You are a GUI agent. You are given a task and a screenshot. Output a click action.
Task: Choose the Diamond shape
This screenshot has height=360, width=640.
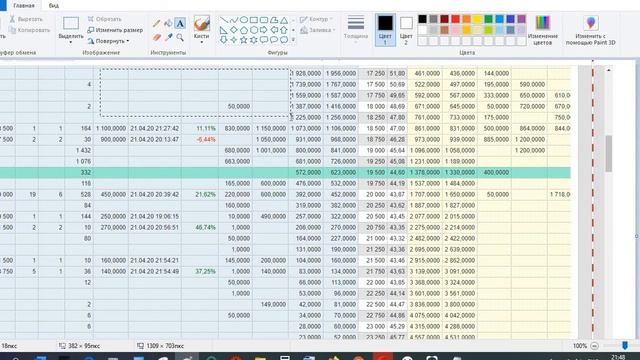[233, 30]
